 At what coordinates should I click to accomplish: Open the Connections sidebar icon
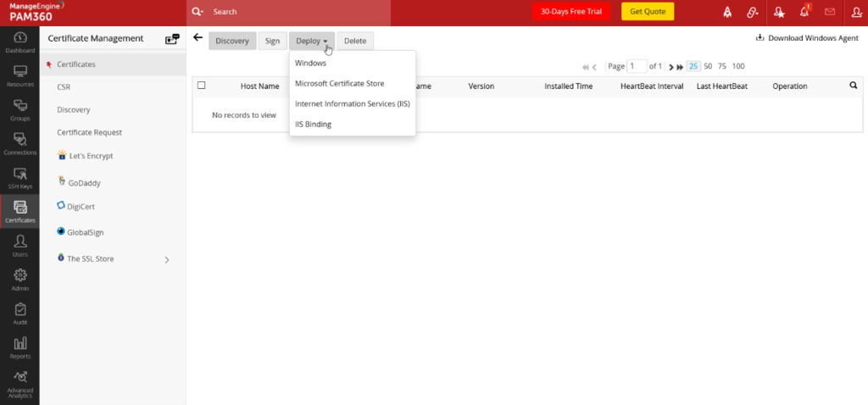click(x=19, y=143)
